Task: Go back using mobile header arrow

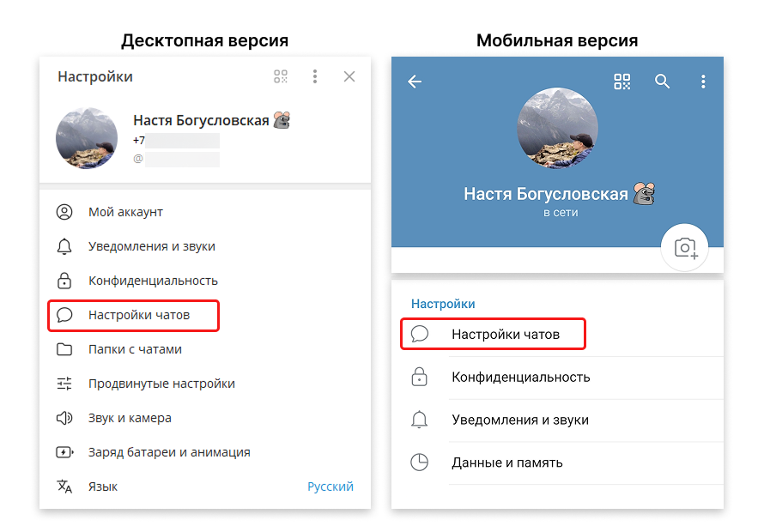Action: tap(415, 82)
